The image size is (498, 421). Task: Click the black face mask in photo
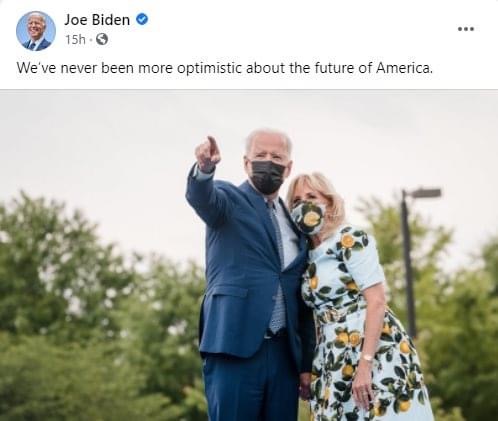pyautogui.click(x=267, y=177)
